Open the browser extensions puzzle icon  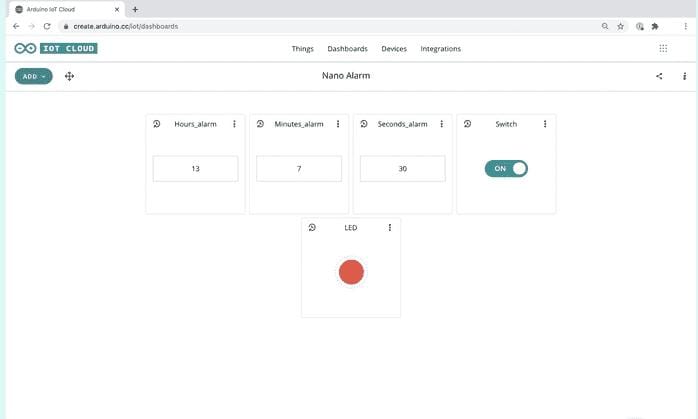coord(655,26)
